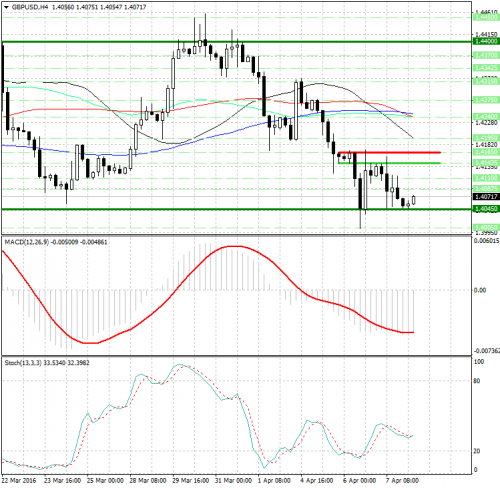The height and width of the screenshot is (488, 500).
Task: Select the 1.41650 level label
Action: (x=486, y=152)
